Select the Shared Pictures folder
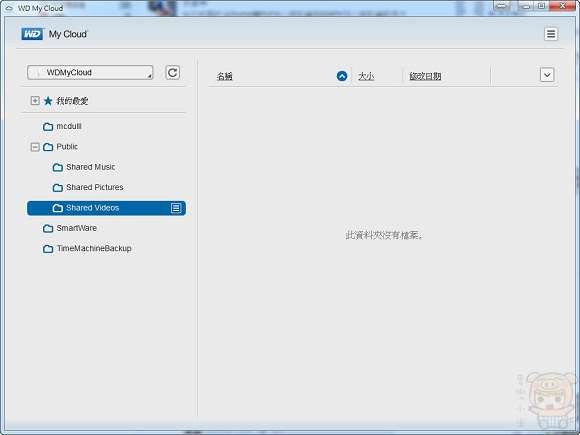Image resolution: width=580 pixels, height=435 pixels. click(95, 188)
